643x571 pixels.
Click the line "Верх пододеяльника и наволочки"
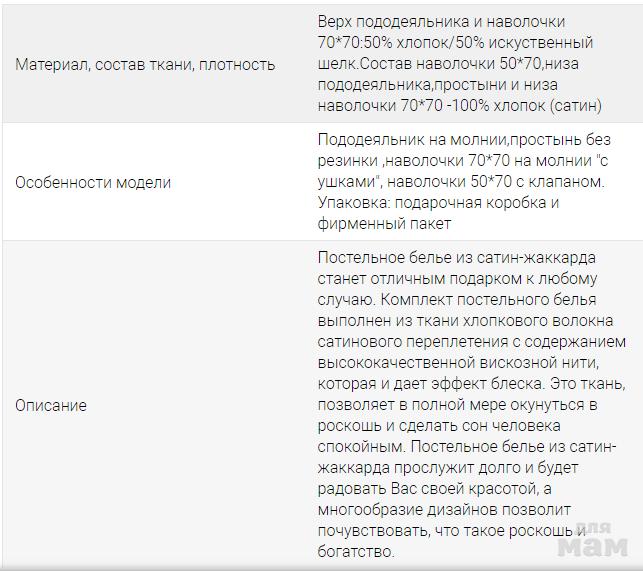click(441, 22)
